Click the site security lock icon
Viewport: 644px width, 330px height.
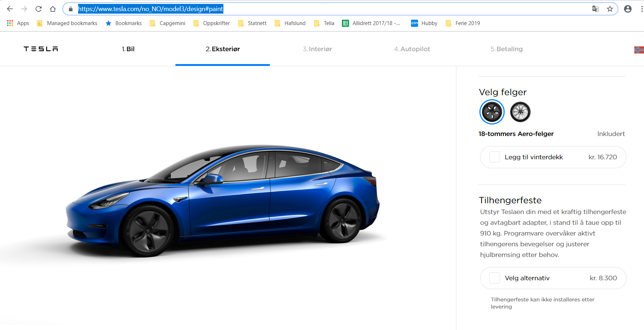pyautogui.click(x=71, y=9)
